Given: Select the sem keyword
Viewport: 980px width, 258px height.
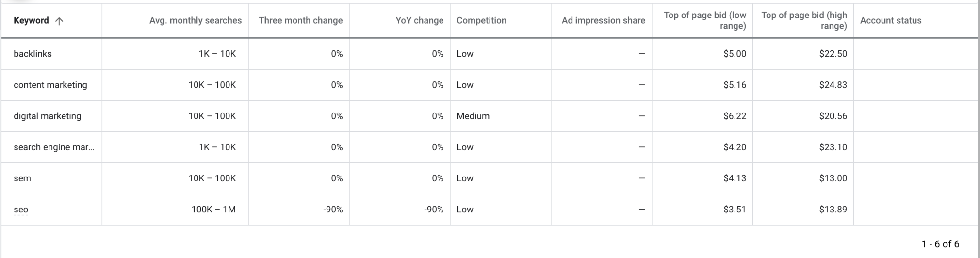Looking at the screenshot, I should (x=22, y=178).
